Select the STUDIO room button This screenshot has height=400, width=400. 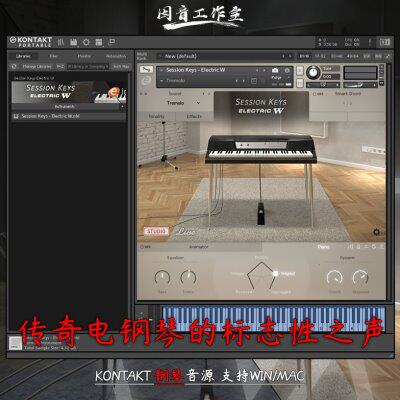point(156,231)
